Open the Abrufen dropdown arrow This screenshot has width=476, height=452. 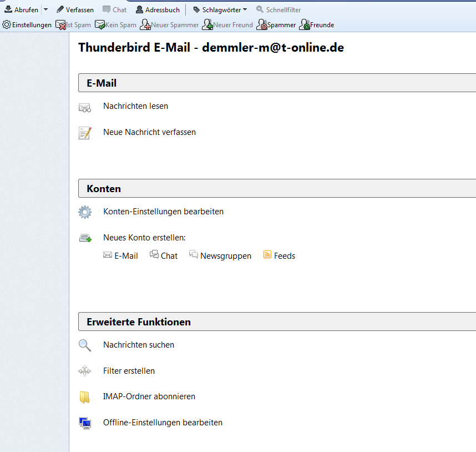46,9
